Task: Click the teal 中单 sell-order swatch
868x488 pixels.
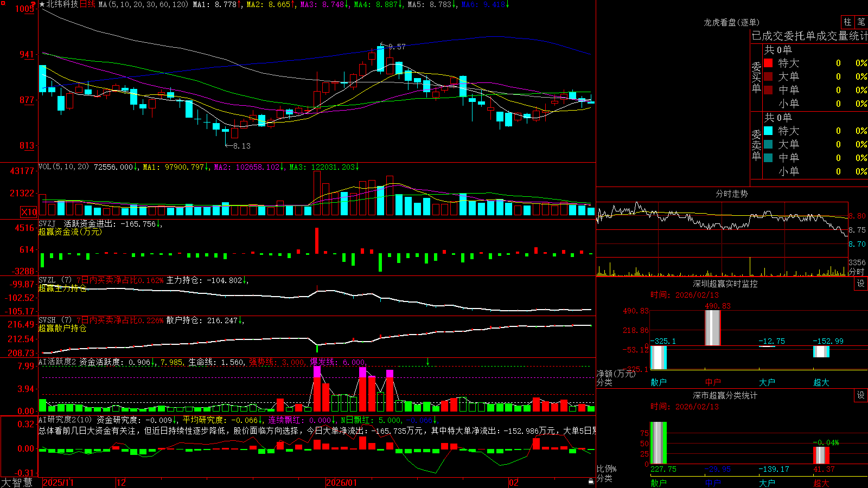Action: (768, 158)
